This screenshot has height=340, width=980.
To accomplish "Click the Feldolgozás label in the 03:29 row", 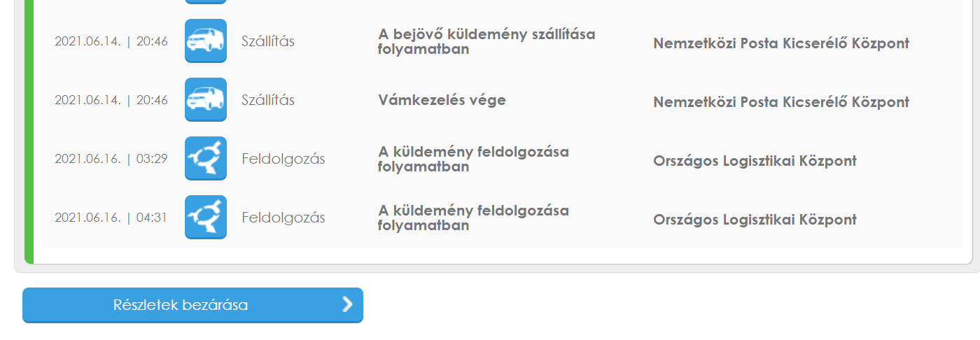I will [283, 159].
